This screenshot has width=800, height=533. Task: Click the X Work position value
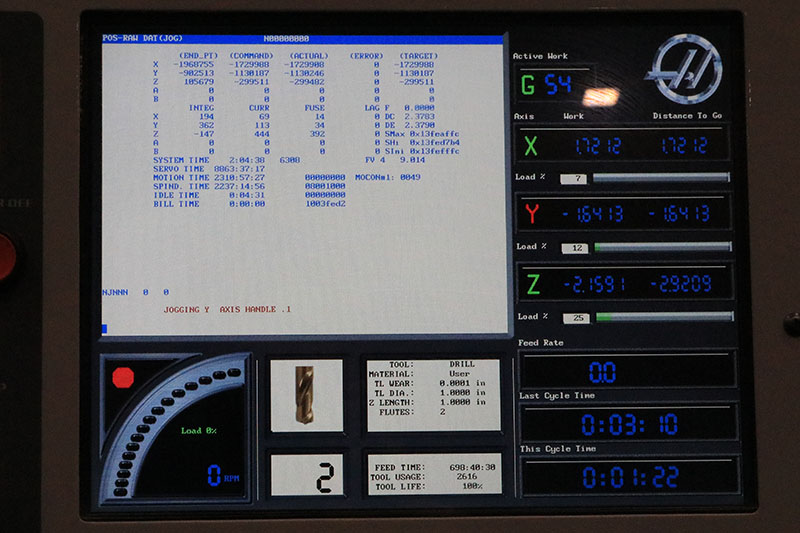tap(598, 146)
